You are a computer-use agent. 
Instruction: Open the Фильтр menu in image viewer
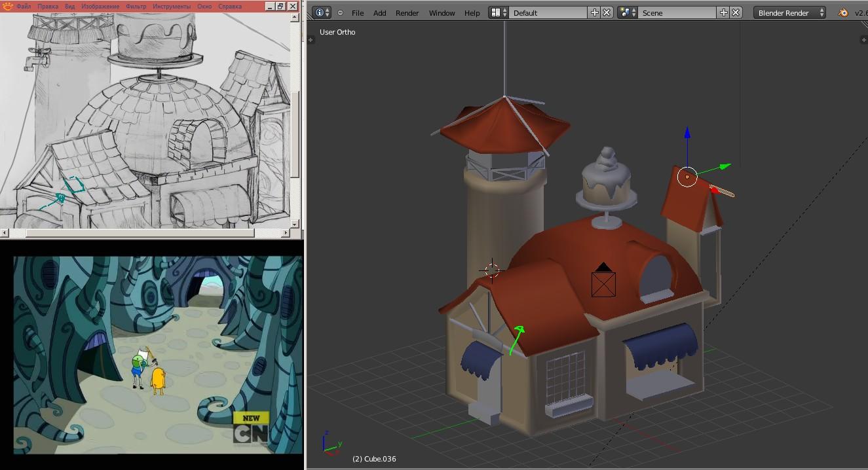coord(136,6)
